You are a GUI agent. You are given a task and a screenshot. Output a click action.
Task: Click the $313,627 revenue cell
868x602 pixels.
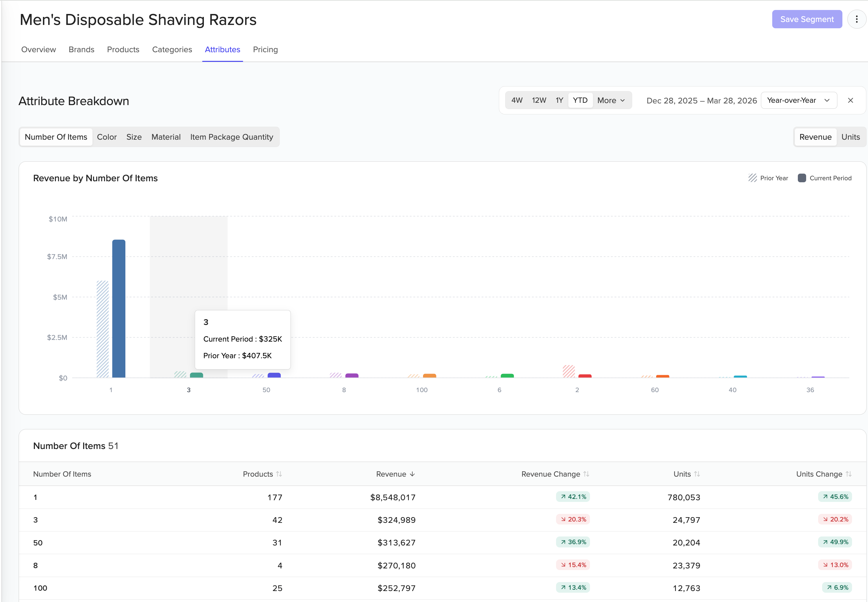point(396,542)
